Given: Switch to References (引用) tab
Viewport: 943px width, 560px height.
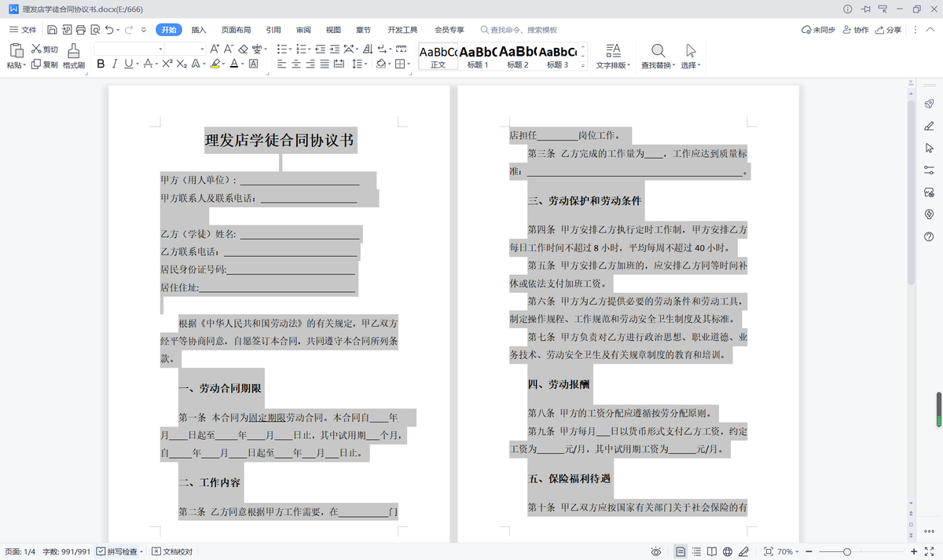Looking at the screenshot, I should 273,30.
